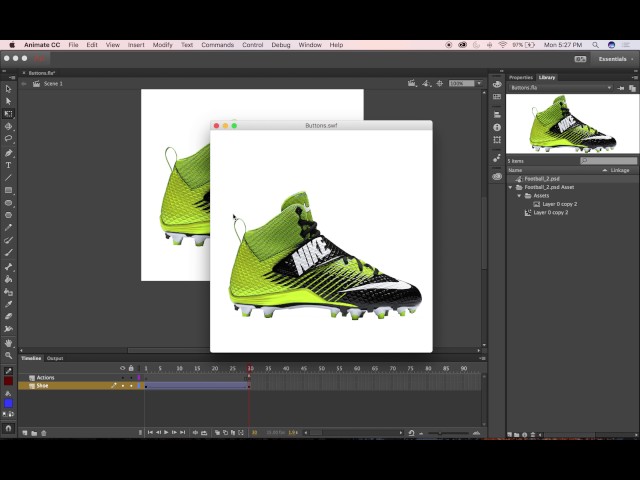Click the red stroke color swatch
This screenshot has width=640, height=480.
[8, 381]
